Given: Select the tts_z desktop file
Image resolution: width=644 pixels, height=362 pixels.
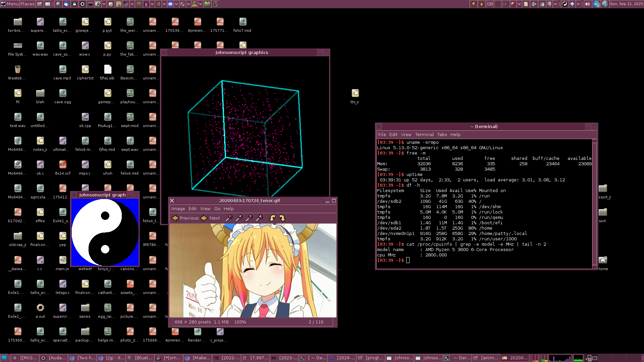Looking at the screenshot, I should [x=355, y=97].
